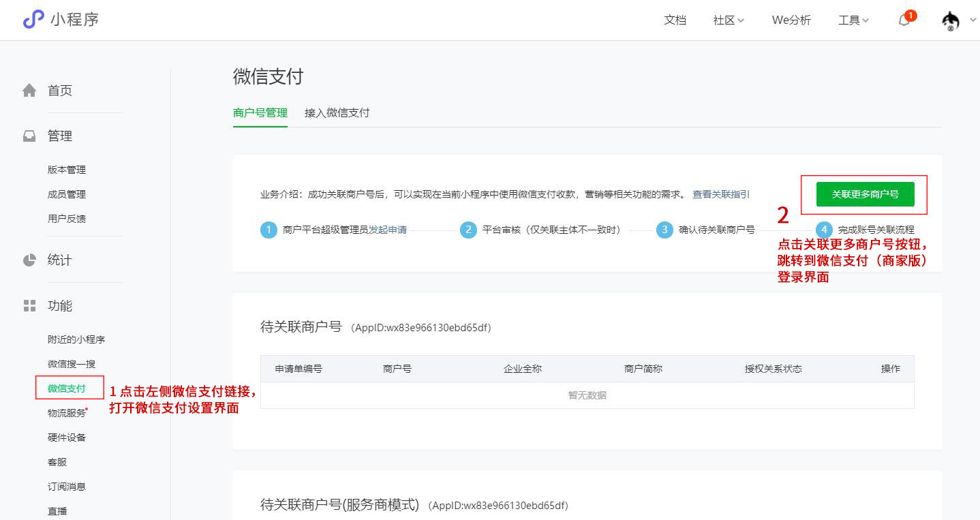
Task: Click the 关联更多商户号 button
Action: 865,194
